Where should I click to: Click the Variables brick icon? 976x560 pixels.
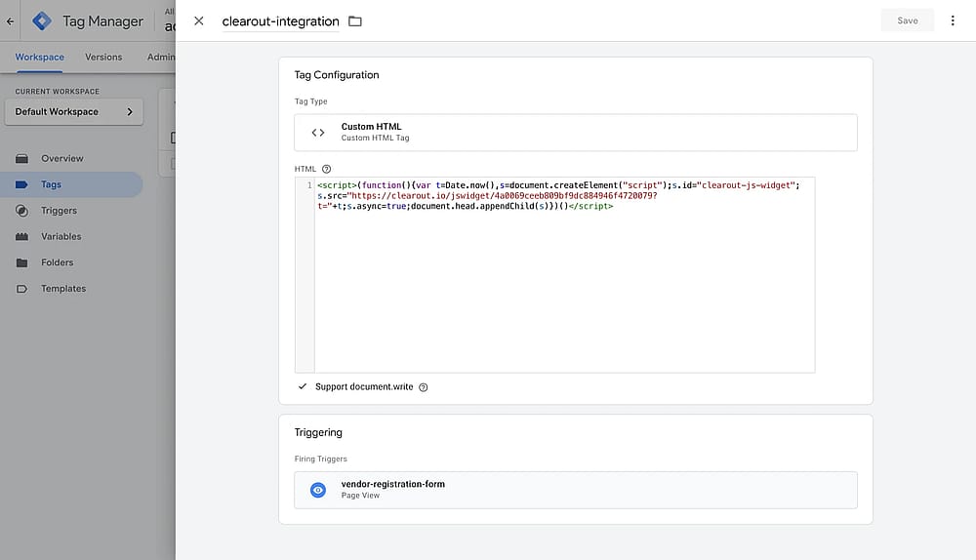[21, 237]
